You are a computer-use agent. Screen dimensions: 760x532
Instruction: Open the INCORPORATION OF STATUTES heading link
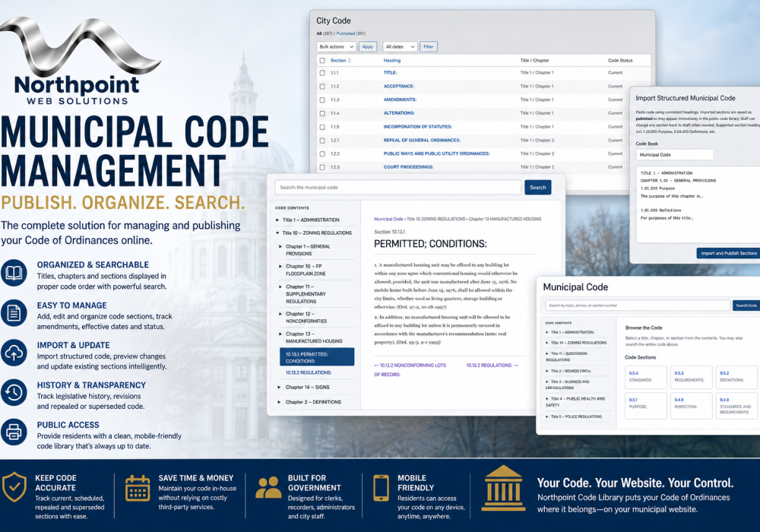point(418,127)
